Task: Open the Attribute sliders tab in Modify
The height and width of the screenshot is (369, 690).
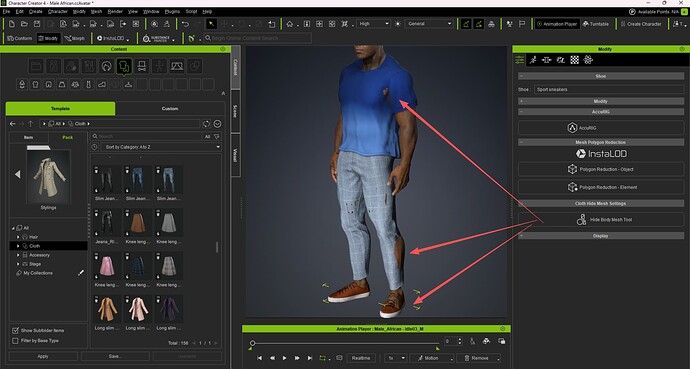Action: point(520,60)
